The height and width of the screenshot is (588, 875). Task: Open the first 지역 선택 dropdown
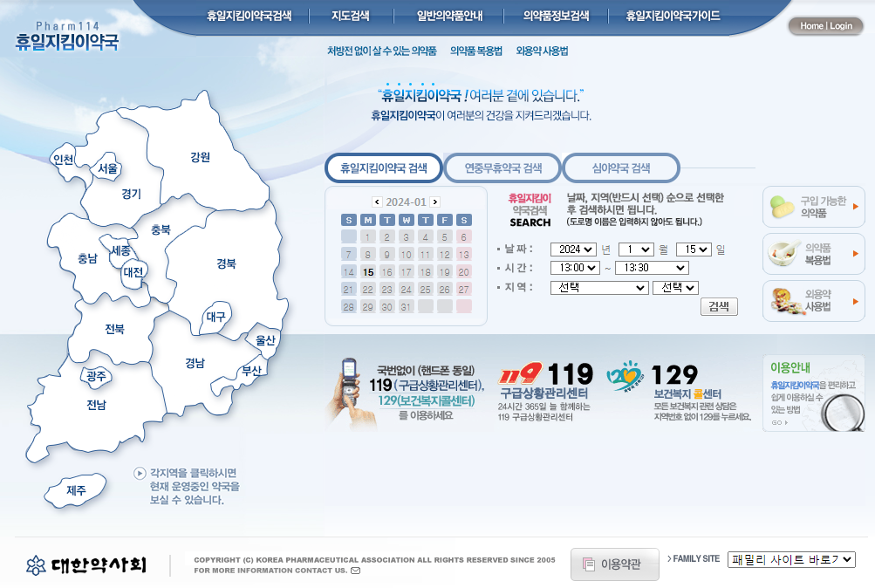(599, 288)
